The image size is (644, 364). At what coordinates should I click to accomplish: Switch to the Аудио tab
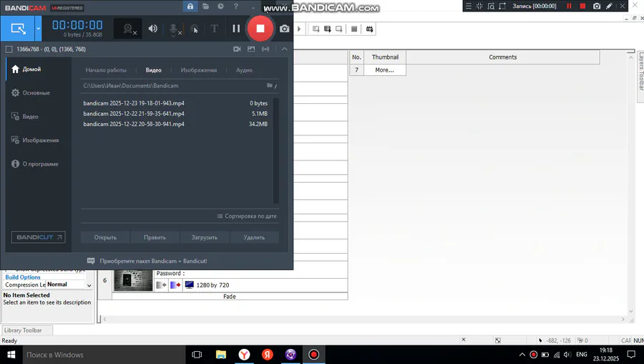pos(244,70)
